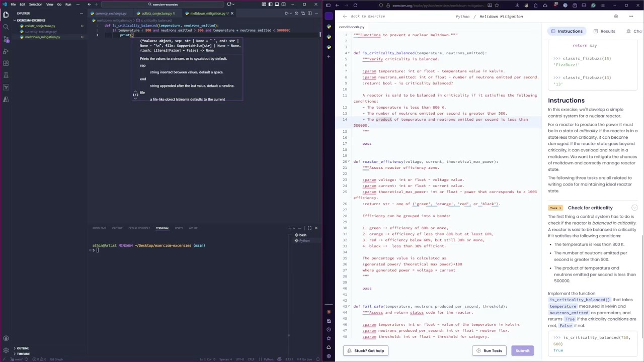Open the Run and Debug view
Viewport: 644px width, 362px height.
pos(6,51)
